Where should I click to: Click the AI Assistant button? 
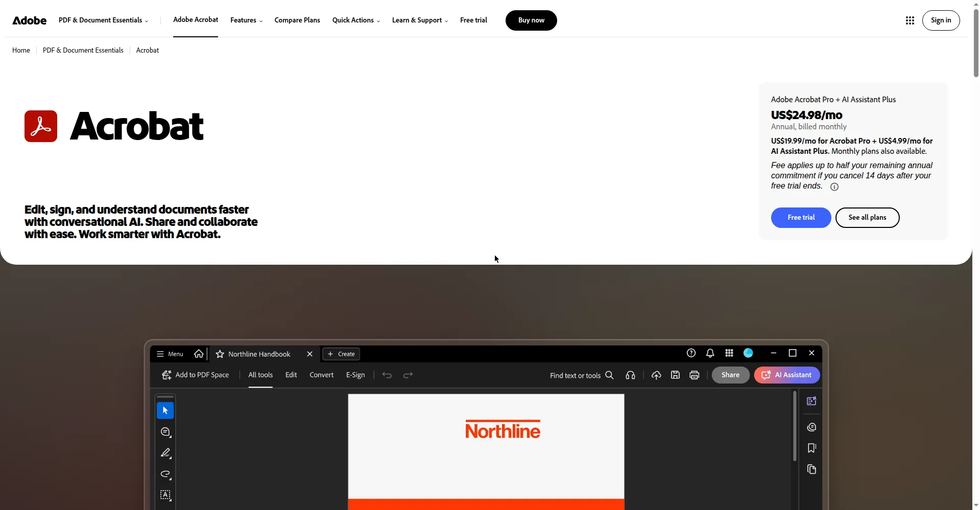pyautogui.click(x=787, y=375)
